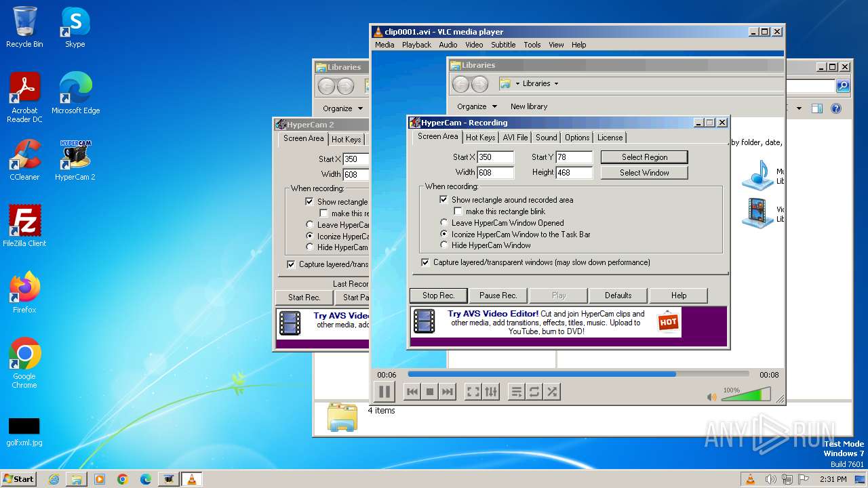868x488 pixels.
Task: Click Select Window button
Action: (x=644, y=173)
